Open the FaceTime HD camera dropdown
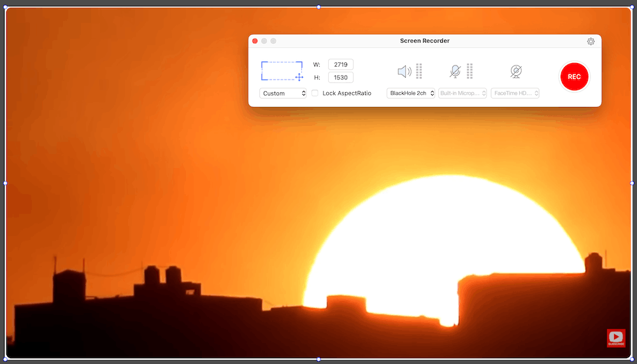Screen dimensions: 637x364 (x=515, y=94)
